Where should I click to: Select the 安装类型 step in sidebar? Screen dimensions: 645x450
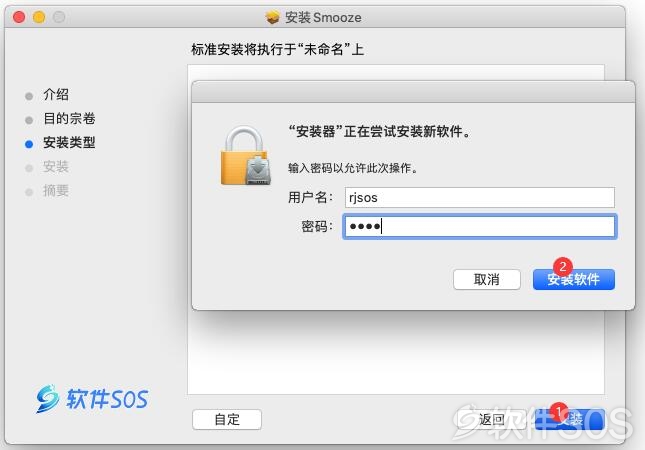pyautogui.click(x=69, y=142)
